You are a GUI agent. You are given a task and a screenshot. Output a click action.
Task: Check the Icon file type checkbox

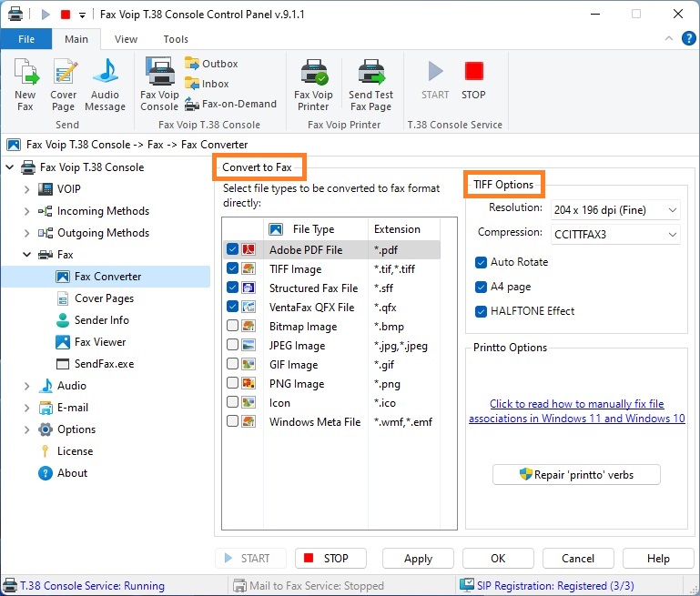coord(233,402)
